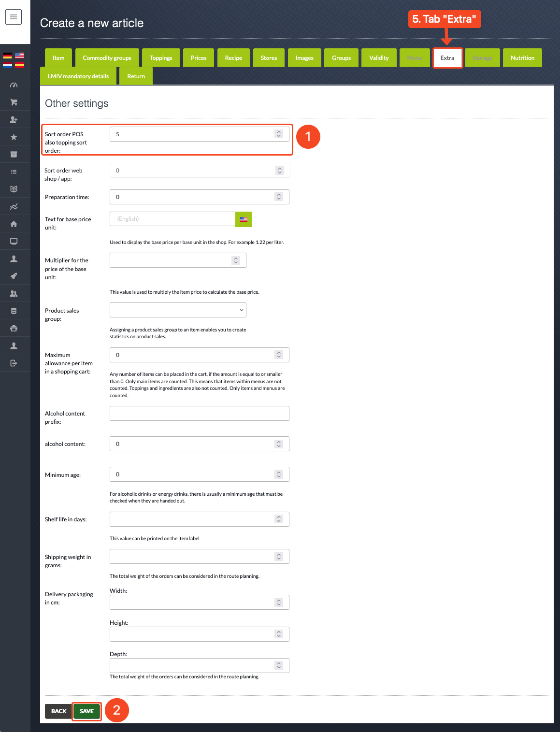Open the line chart statistics sidebar icon
The image size is (560, 732).
[14, 207]
